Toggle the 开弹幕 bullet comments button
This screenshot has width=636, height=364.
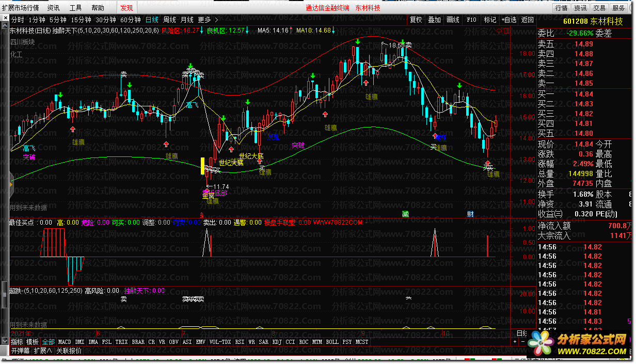coord(21,351)
